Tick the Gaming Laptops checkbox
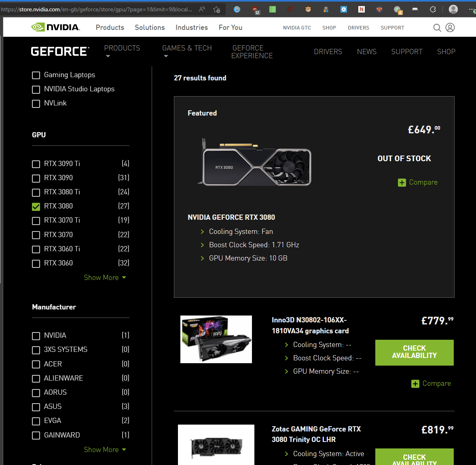Image resolution: width=476 pixels, height=465 pixels. click(x=36, y=75)
